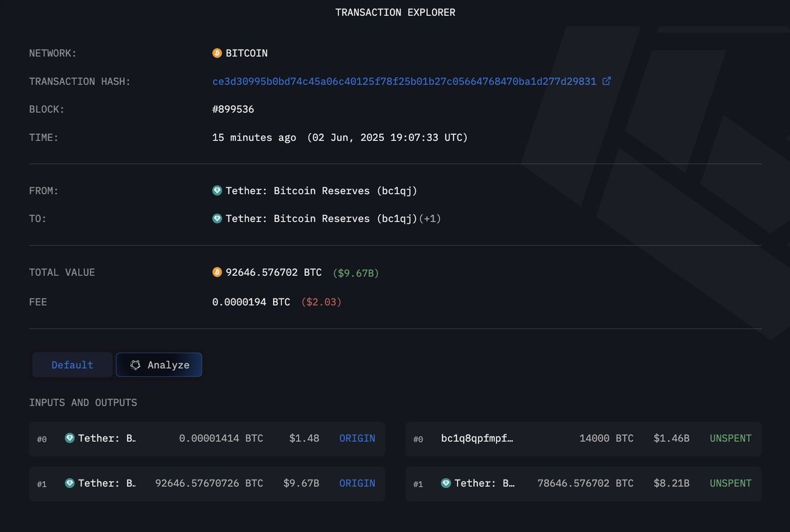Open Tether: Bitcoin Reserves recipient link
The height and width of the screenshot is (532, 790).
click(321, 219)
